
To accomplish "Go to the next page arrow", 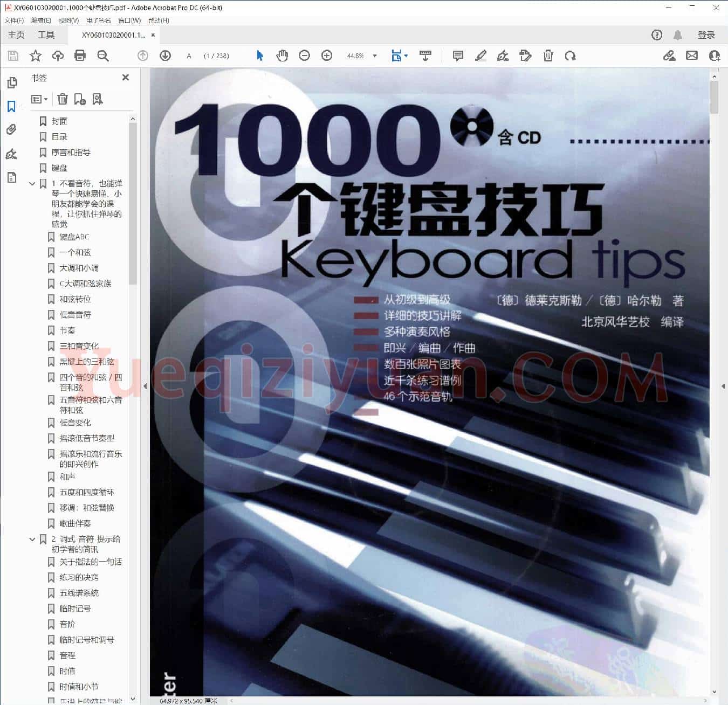I will click(166, 56).
